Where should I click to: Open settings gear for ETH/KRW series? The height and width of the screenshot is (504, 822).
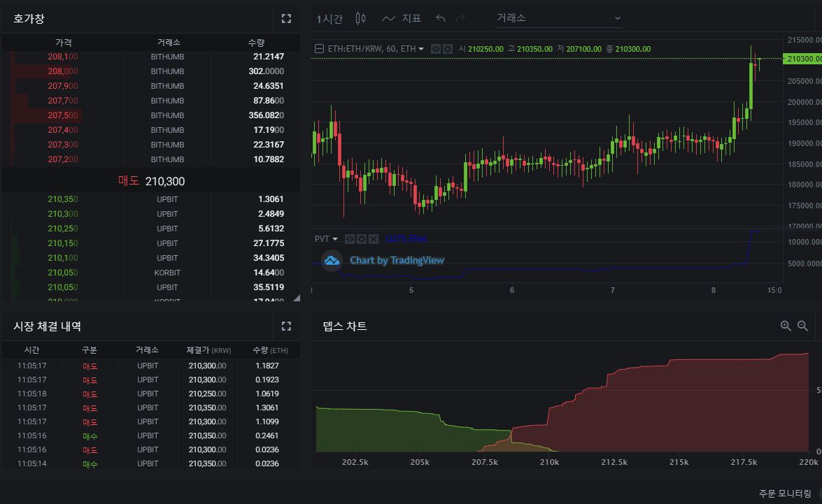click(x=448, y=49)
